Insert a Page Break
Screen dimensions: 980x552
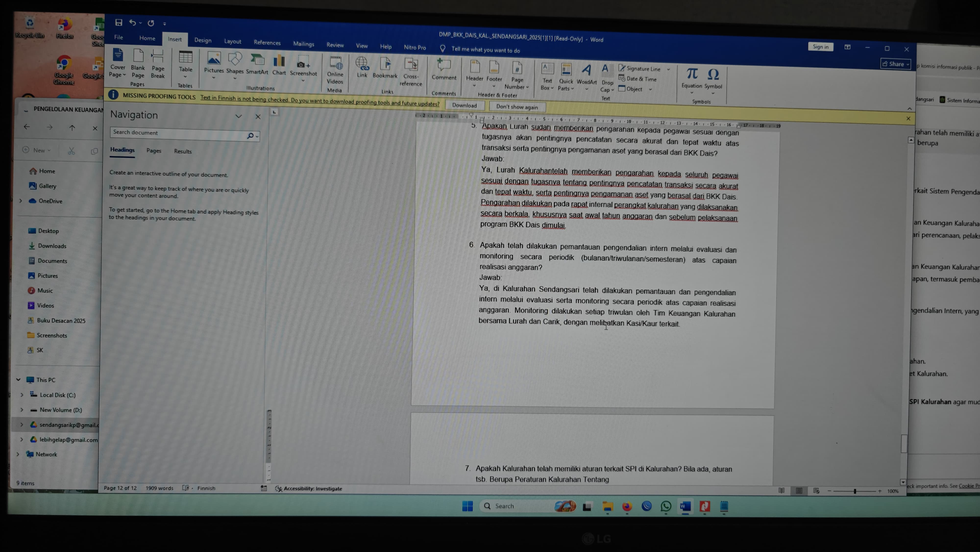[x=158, y=64]
